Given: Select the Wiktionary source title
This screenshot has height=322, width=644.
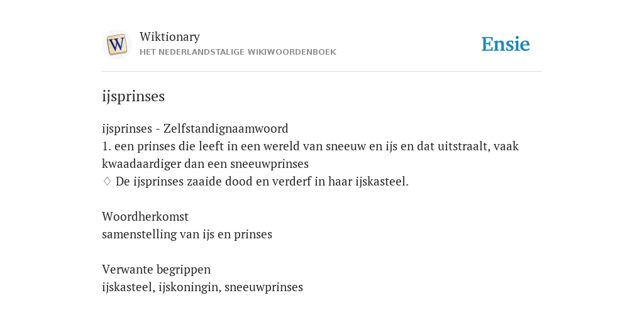Looking at the screenshot, I should (170, 36).
